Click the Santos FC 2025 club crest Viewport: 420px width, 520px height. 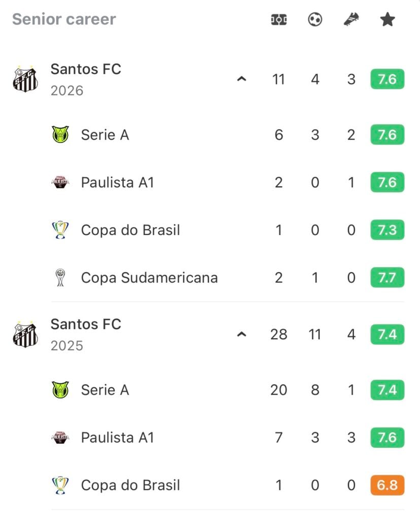[25, 334]
